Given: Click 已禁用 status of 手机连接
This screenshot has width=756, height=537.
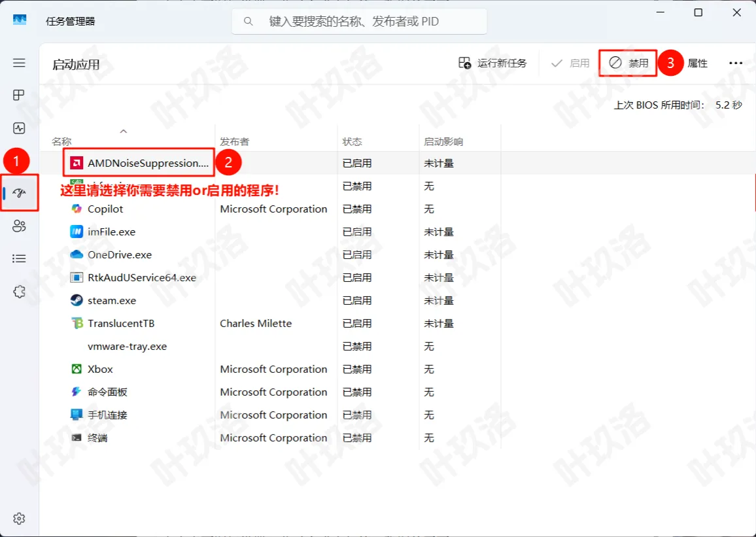Looking at the screenshot, I should tap(357, 415).
